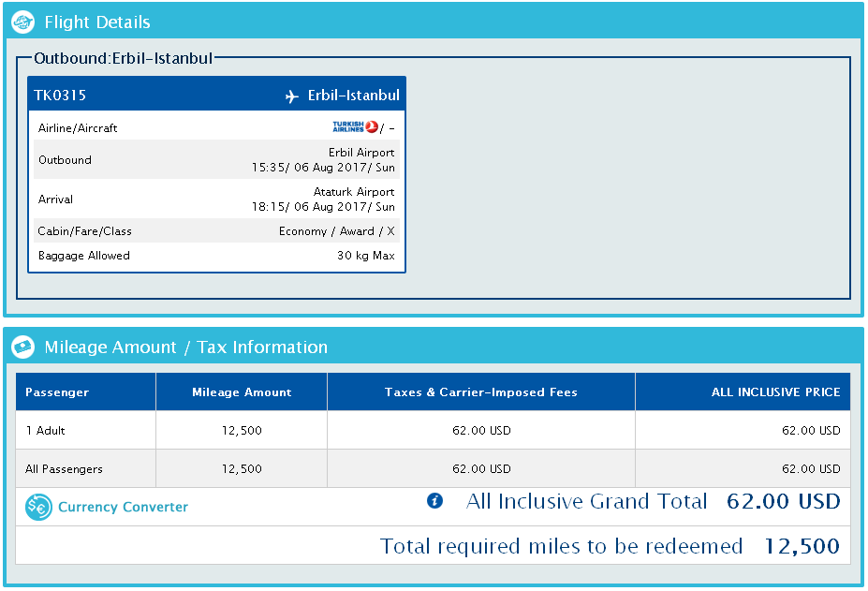Image resolution: width=868 pixels, height=591 pixels.
Task: Click the Airline/Aircraft row label
Action: point(78,128)
